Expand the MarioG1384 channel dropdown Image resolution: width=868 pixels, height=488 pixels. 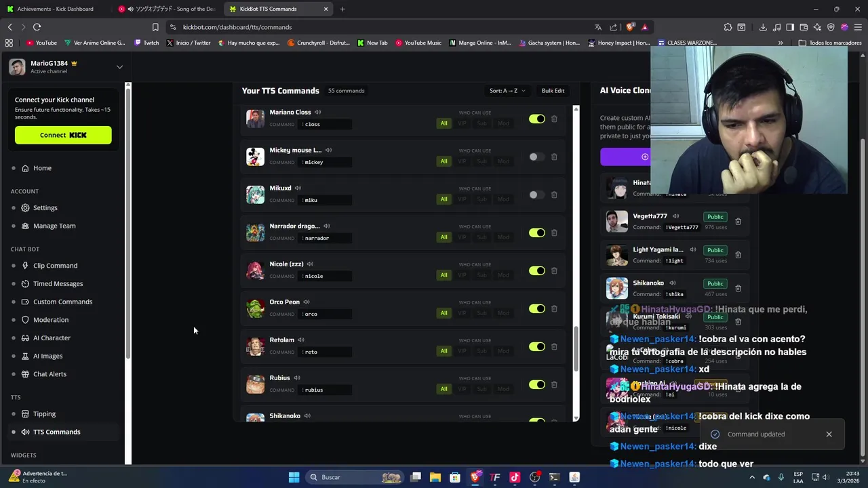click(x=119, y=67)
